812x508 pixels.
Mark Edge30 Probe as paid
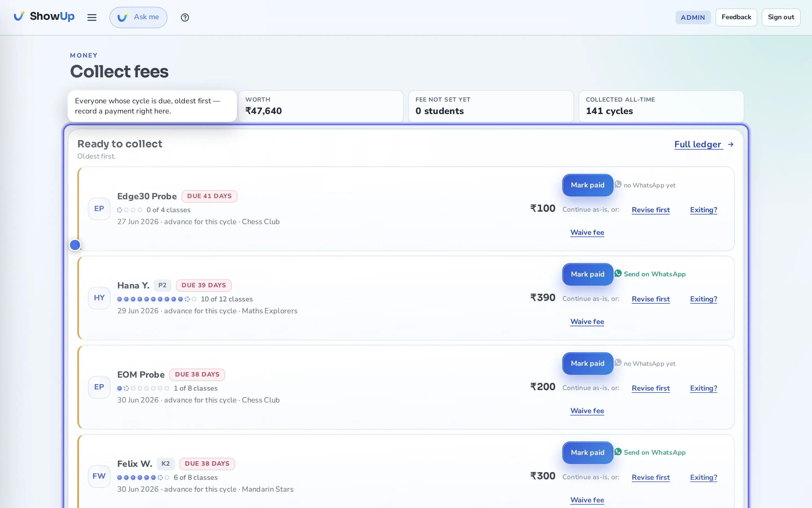tap(588, 185)
